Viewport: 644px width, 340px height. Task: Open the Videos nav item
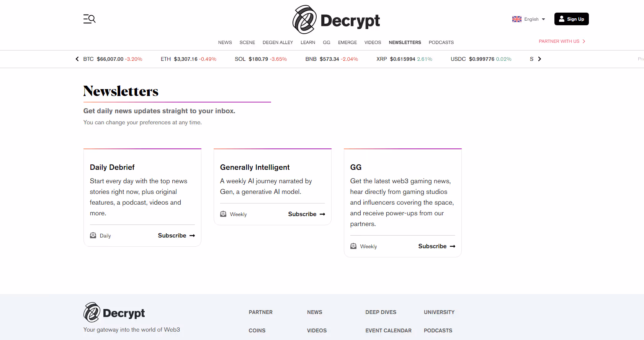[373, 42]
